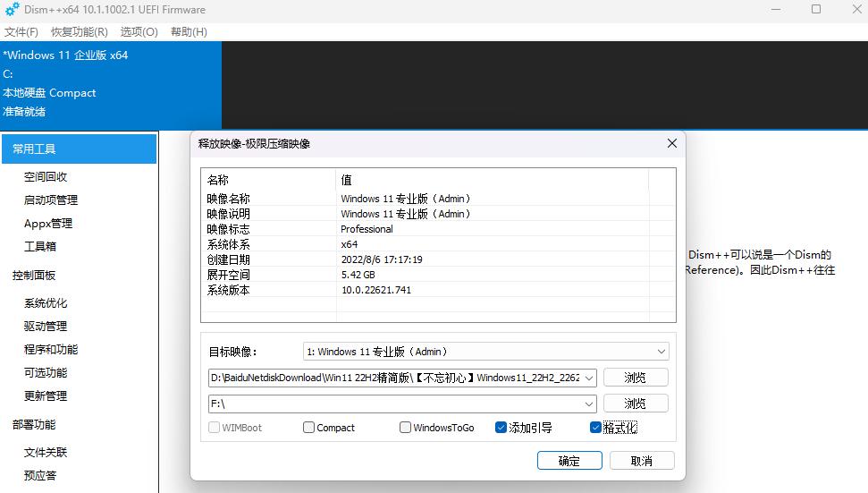Screen dimensions: 868x493
Task: Maximize the Dism++ window
Action: coord(816,10)
